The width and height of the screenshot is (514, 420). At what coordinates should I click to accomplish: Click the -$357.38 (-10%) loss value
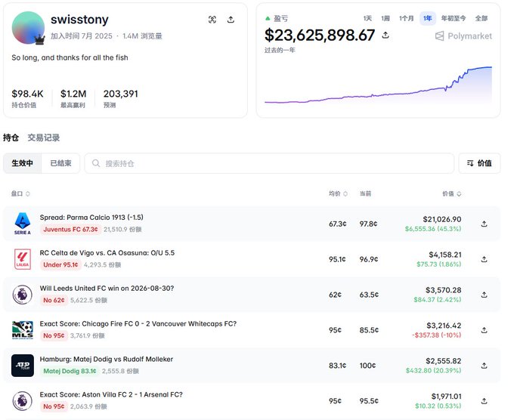436,335
